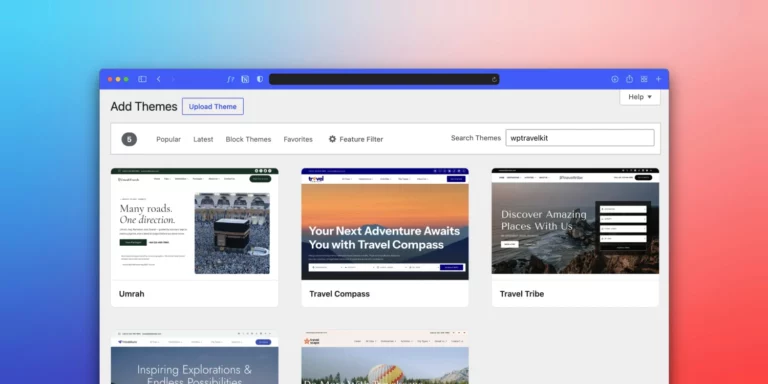Viewport: 768px width, 384px height.
Task: Click the browser forward arrow
Action: pyautogui.click(x=173, y=79)
